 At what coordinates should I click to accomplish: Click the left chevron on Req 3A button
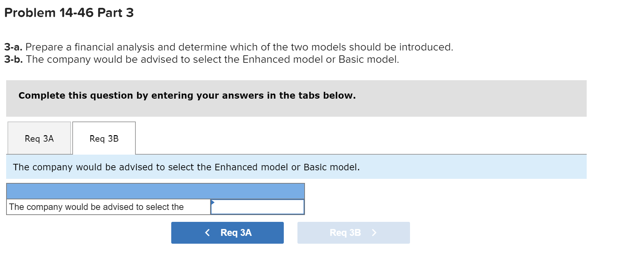tap(207, 232)
